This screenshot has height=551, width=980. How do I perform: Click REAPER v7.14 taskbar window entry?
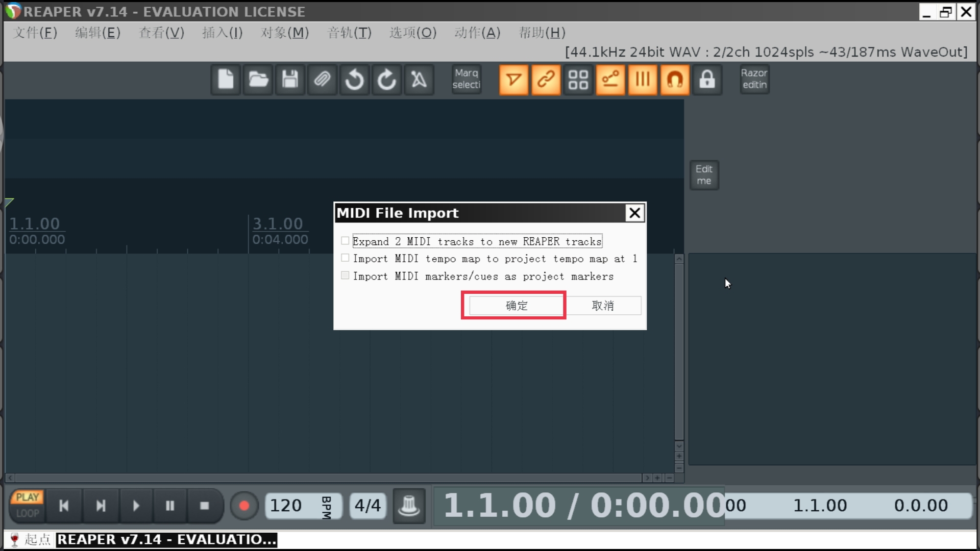[x=166, y=539]
